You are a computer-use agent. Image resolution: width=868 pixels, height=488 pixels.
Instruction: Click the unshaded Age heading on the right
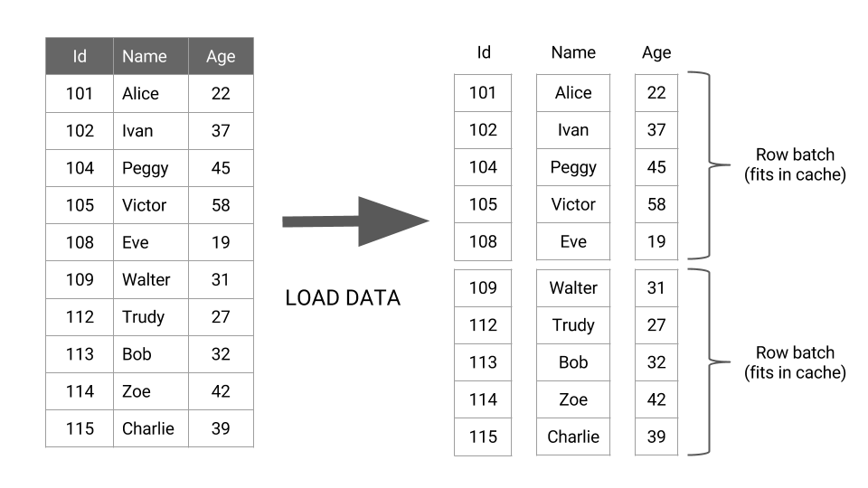[656, 52]
